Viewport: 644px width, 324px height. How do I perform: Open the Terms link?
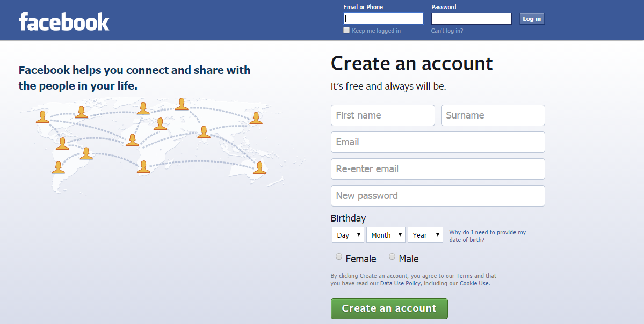pos(464,276)
